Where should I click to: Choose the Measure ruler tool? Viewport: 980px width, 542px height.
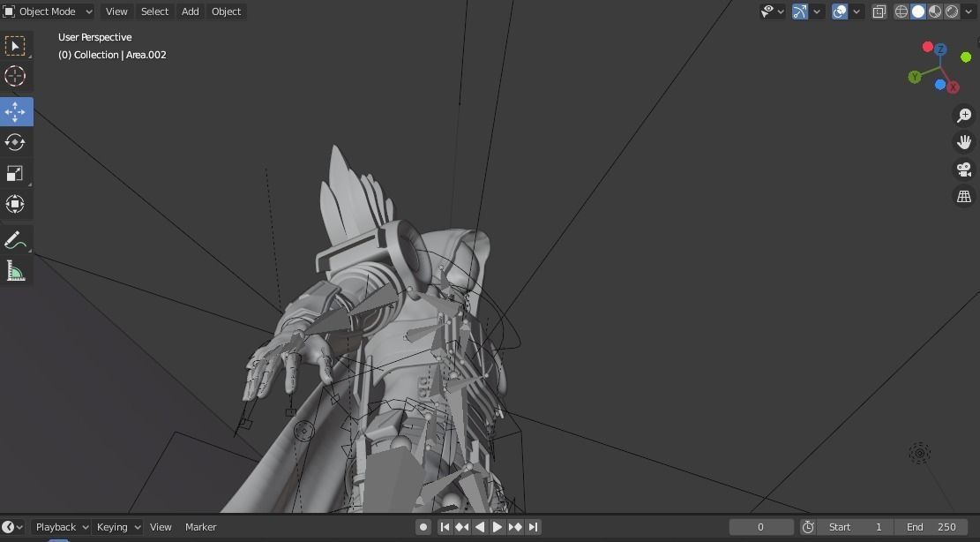click(x=16, y=271)
